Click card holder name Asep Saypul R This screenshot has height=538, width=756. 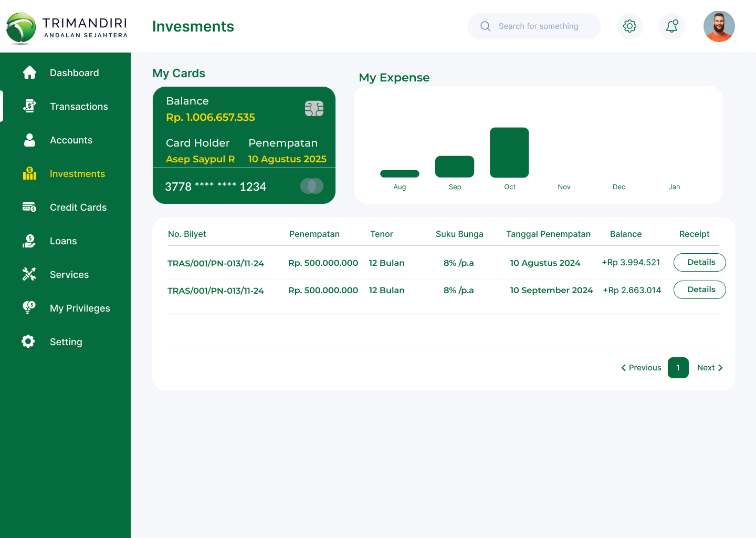coord(201,159)
